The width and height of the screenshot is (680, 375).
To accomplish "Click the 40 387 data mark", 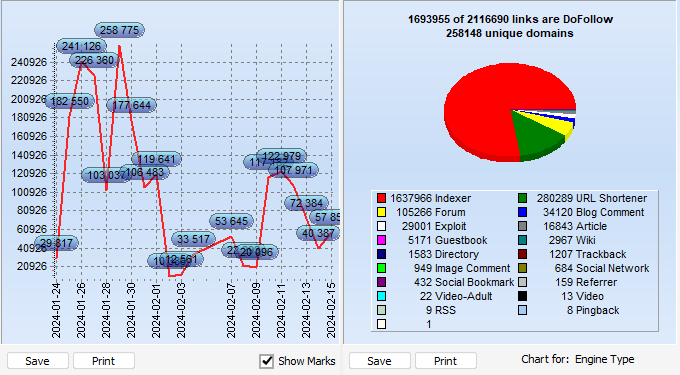I will 318,233.
